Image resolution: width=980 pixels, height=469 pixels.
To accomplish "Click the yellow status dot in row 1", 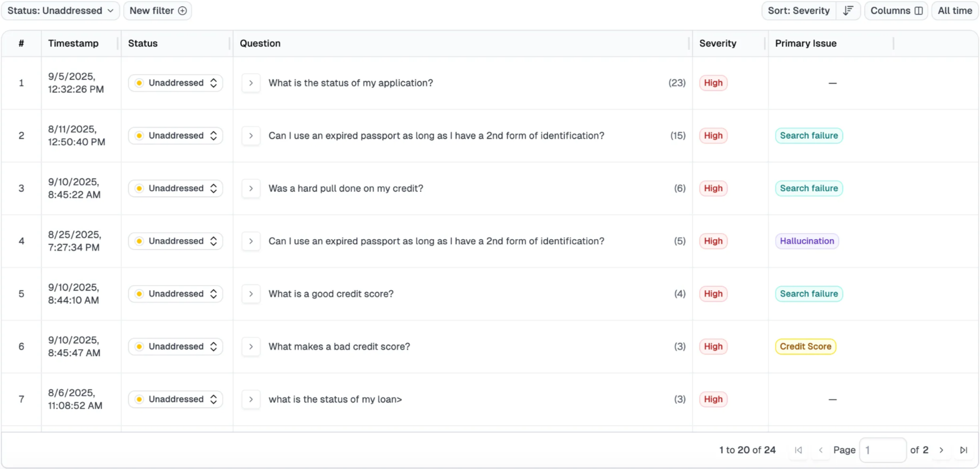I will pos(139,83).
